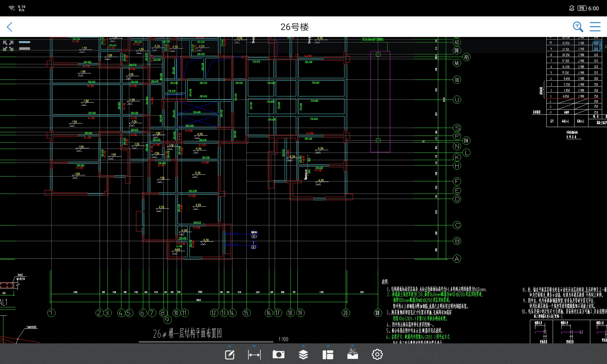Tap the camera screenshot tool

pos(278,354)
